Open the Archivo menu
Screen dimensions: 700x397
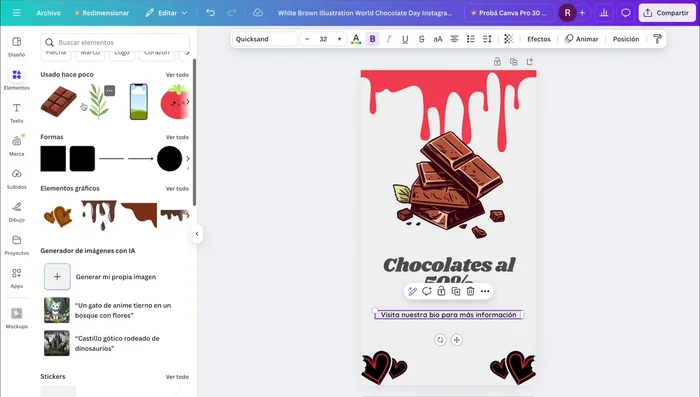[49, 13]
